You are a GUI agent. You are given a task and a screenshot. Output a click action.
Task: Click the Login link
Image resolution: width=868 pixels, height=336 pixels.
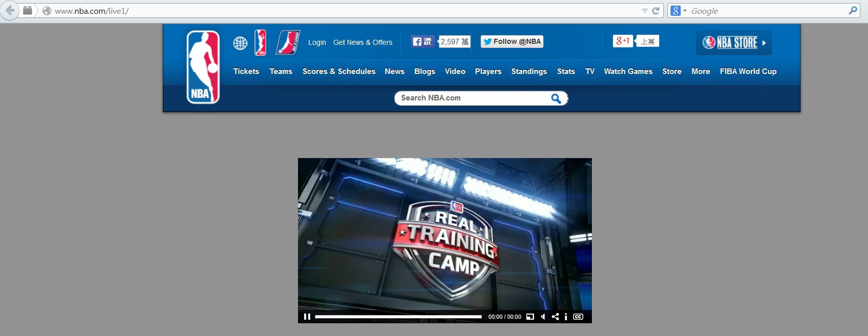point(317,42)
